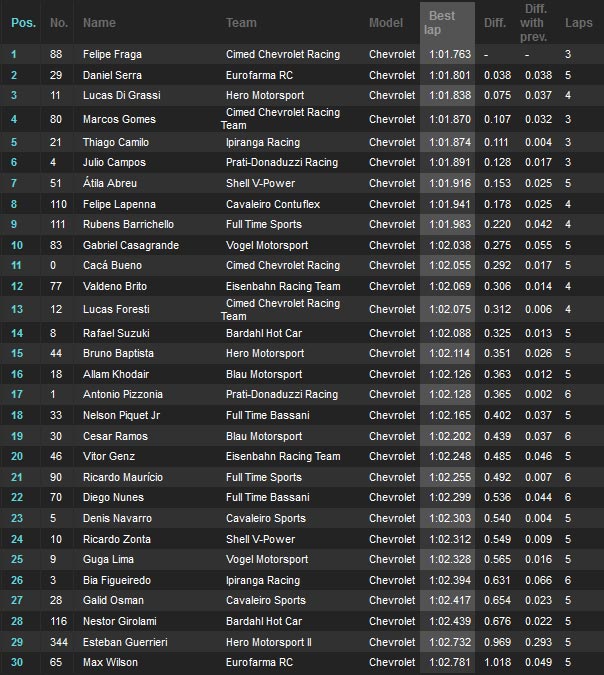Select driver name Allam Khodair
604x675 pixels.
click(x=116, y=375)
